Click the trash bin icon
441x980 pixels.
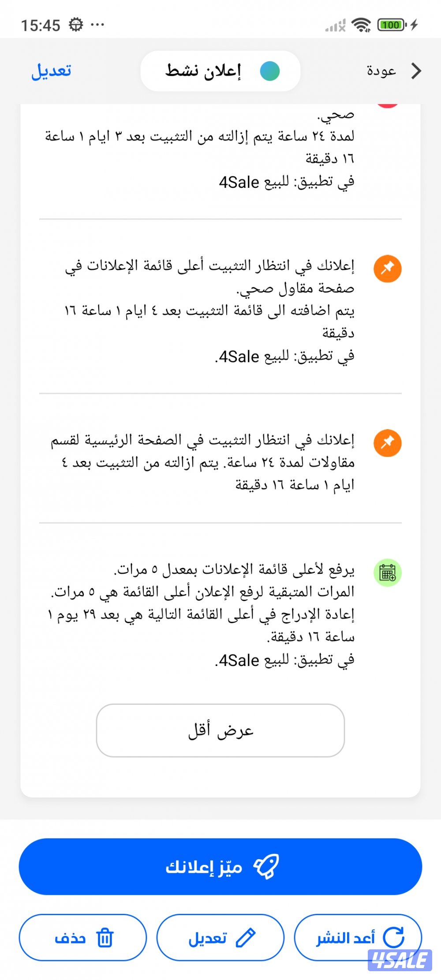pyautogui.click(x=105, y=938)
